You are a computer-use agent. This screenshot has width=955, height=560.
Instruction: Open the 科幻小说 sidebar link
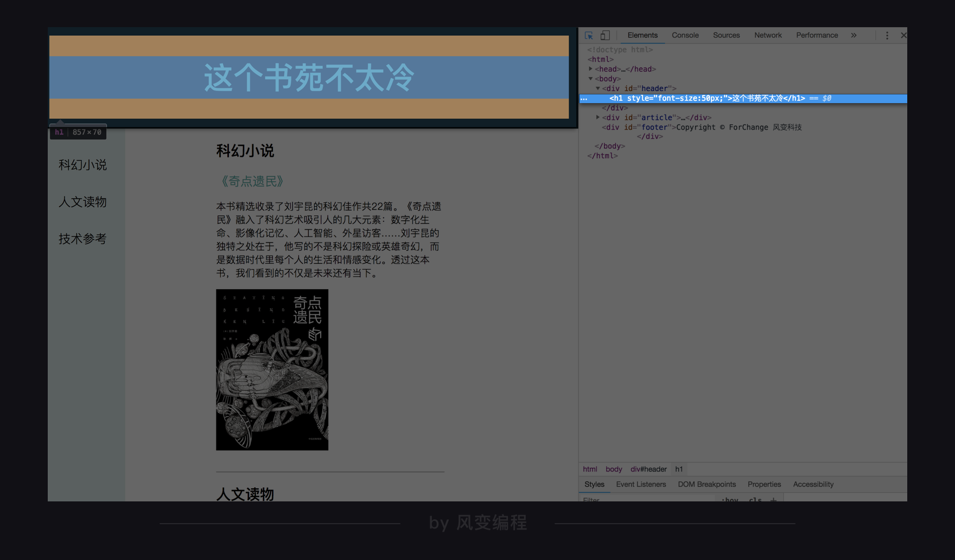tap(82, 165)
